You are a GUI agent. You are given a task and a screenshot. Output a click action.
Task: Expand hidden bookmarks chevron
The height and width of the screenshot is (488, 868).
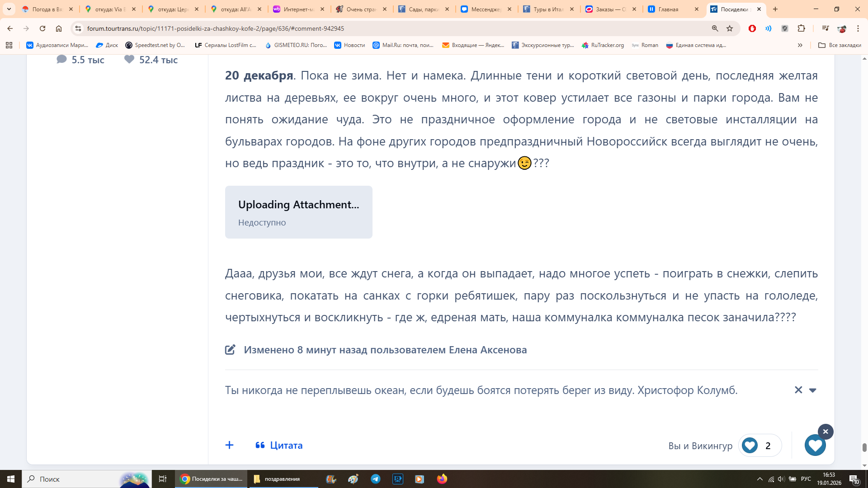(800, 45)
